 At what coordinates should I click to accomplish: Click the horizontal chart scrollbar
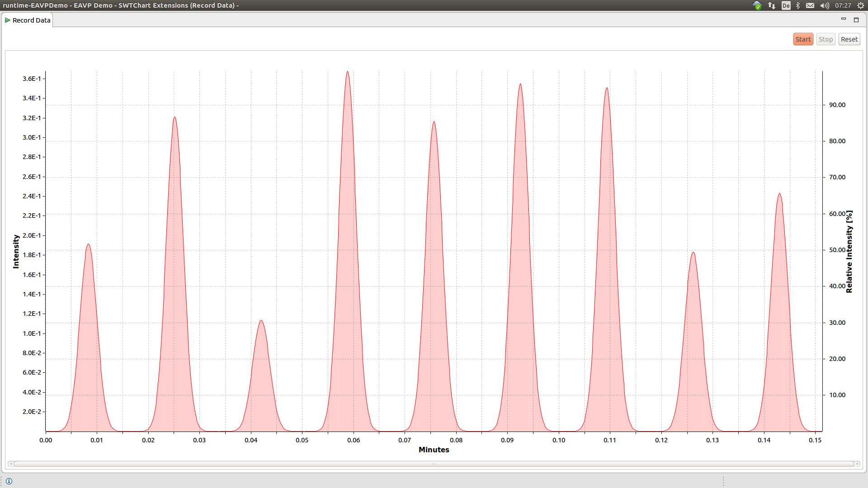click(x=434, y=464)
